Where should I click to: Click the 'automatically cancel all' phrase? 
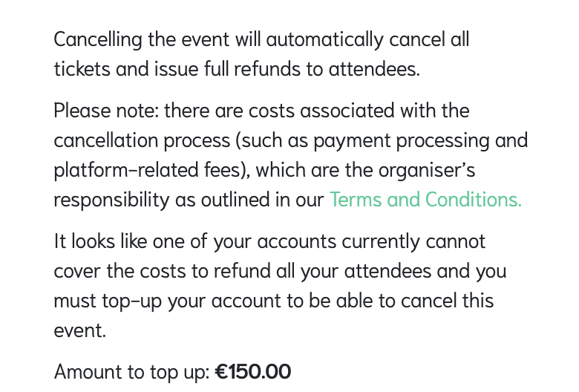[x=367, y=39]
